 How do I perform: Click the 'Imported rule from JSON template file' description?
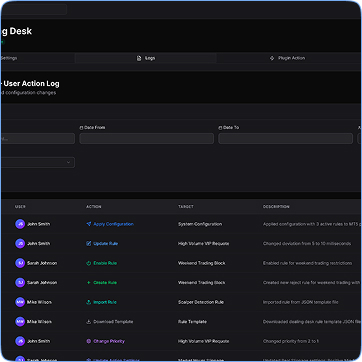(x=301, y=302)
